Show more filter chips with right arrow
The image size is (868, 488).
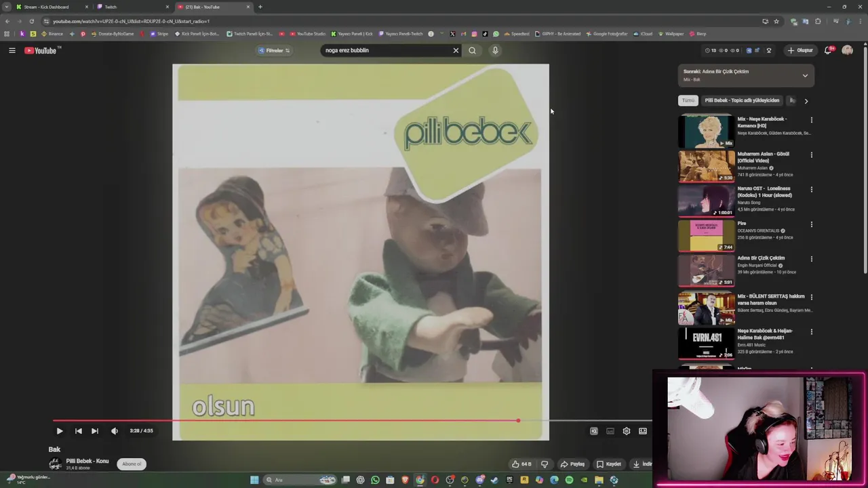(806, 101)
